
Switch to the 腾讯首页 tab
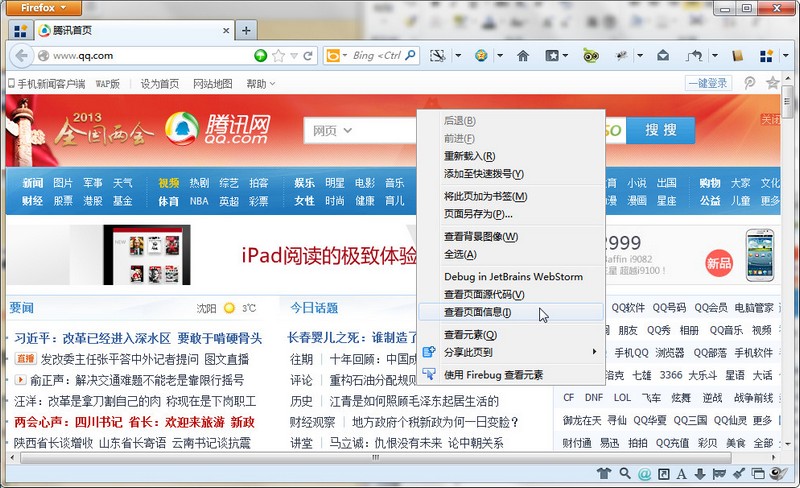click(x=134, y=31)
